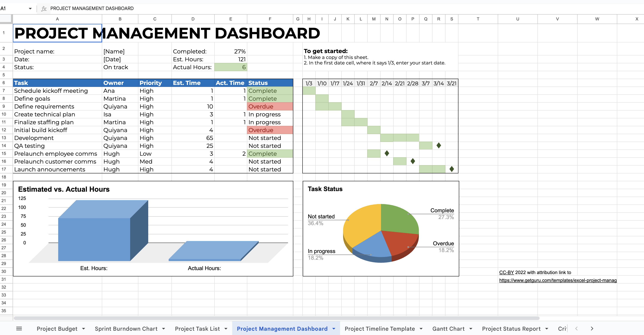Open the Name box dropdown arrow
The width and height of the screenshot is (644, 335).
pos(30,8)
